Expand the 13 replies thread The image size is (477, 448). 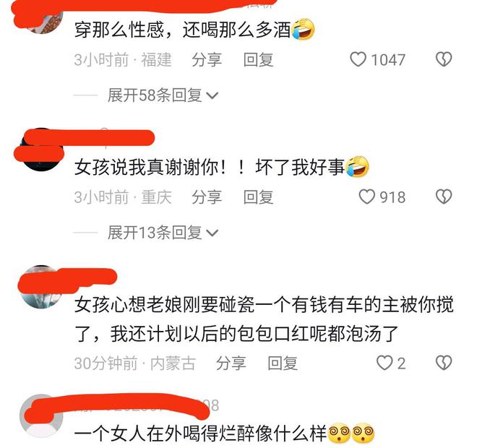(x=163, y=233)
